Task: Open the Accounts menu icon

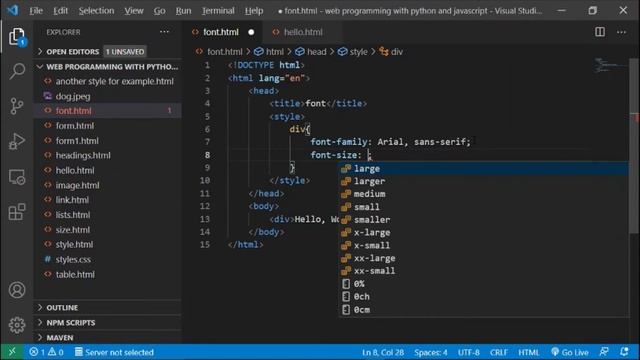Action: point(17,290)
